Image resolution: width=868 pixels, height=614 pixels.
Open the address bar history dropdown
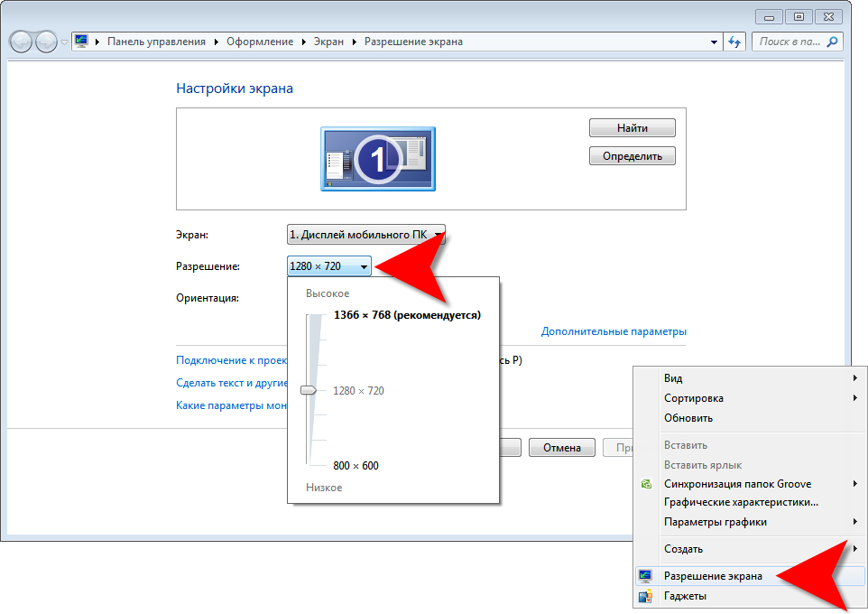(x=714, y=42)
